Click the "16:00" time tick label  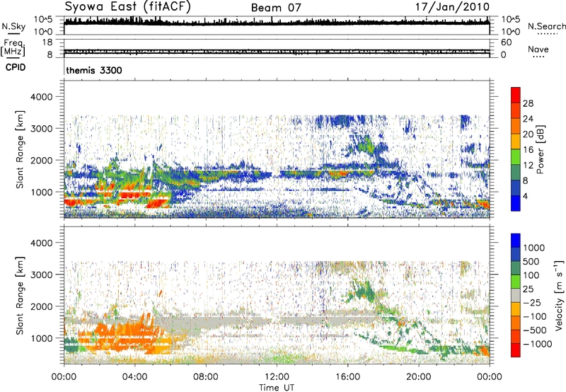click(x=347, y=377)
